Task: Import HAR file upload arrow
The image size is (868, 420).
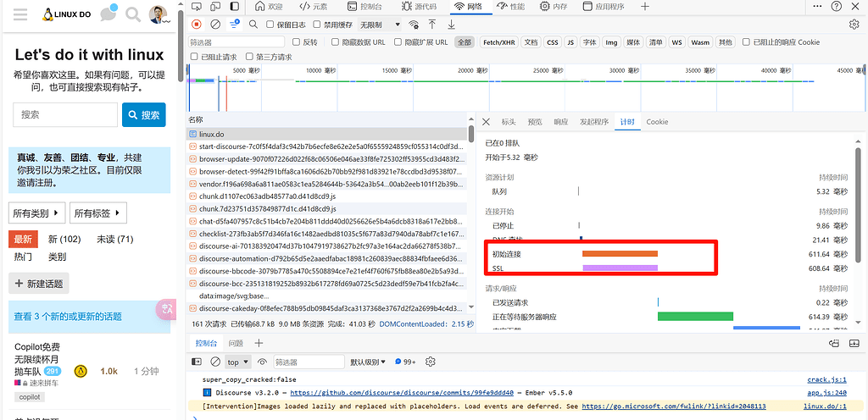Action: [x=432, y=25]
